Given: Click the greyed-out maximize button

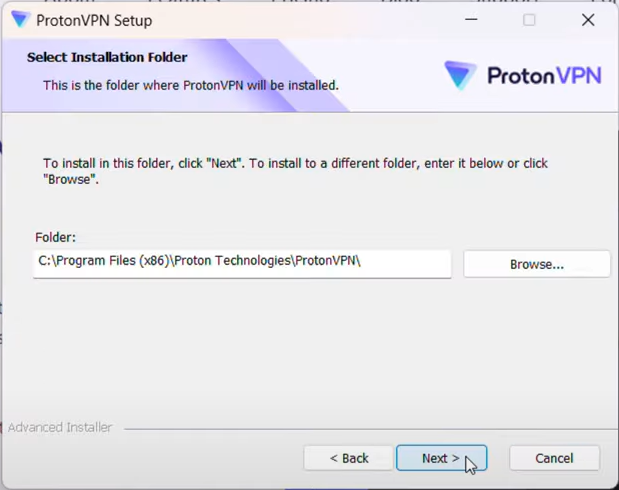Looking at the screenshot, I should coord(529,20).
